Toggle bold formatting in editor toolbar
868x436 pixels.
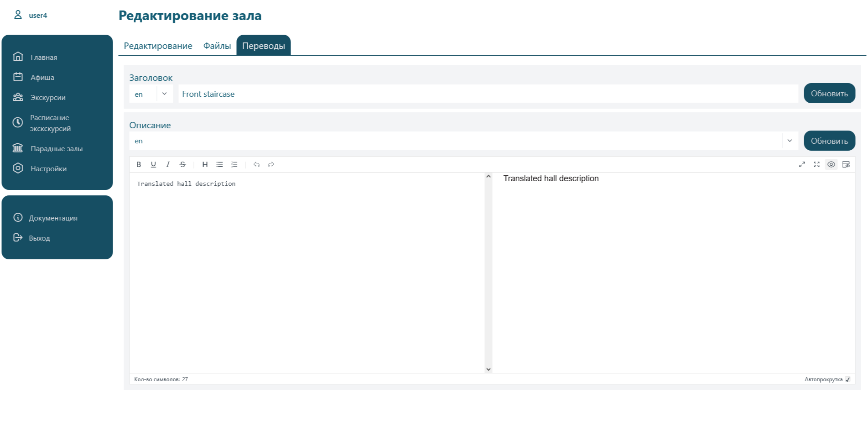click(139, 164)
